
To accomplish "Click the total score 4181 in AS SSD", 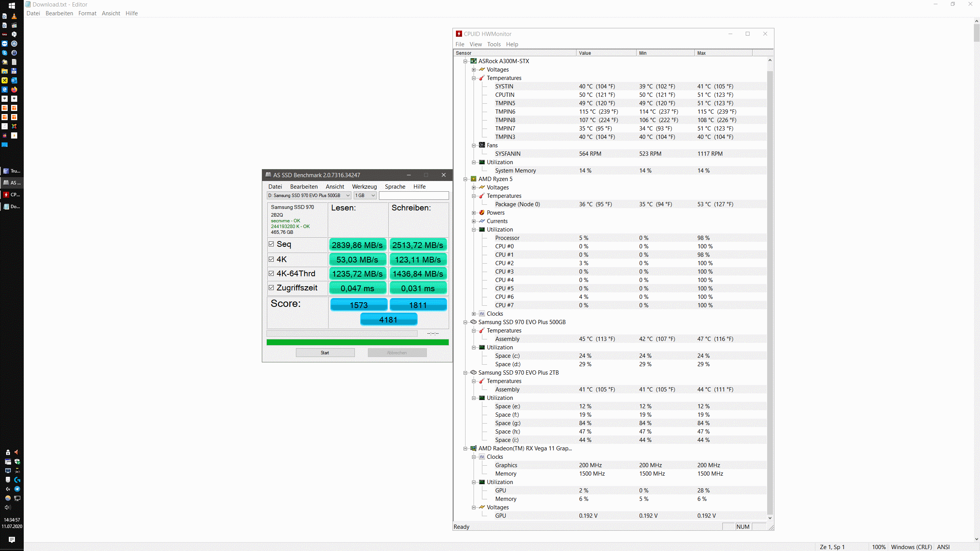I will pyautogui.click(x=389, y=320).
